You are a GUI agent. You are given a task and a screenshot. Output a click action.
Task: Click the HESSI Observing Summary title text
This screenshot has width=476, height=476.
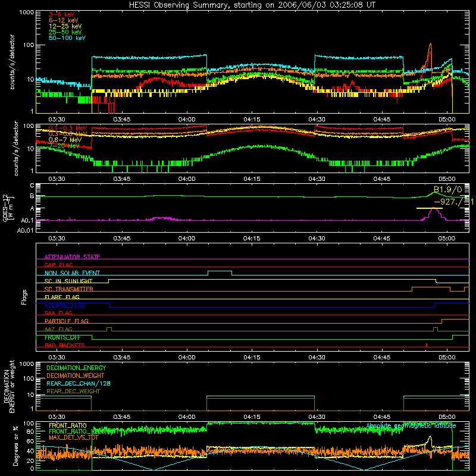point(252,5)
